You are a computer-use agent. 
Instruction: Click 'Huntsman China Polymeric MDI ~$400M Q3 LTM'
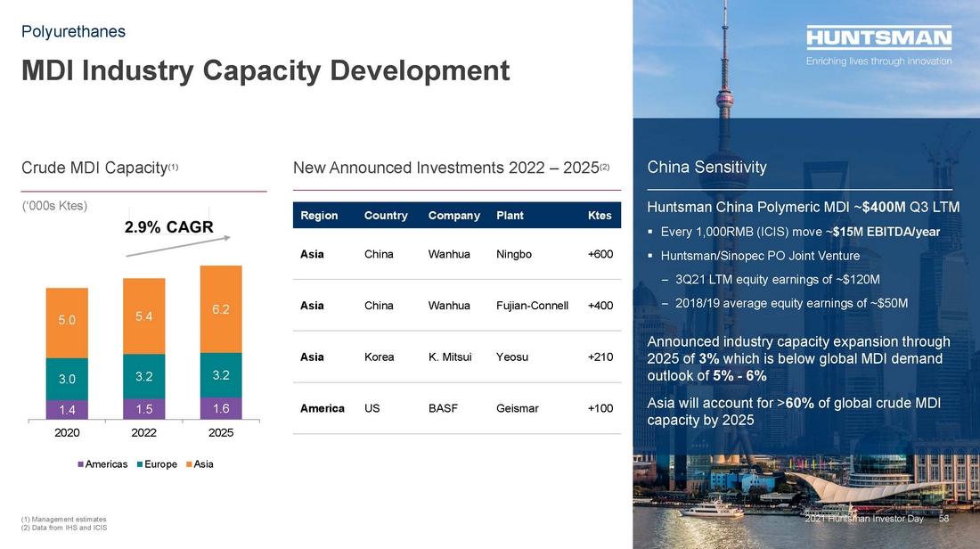click(x=803, y=207)
